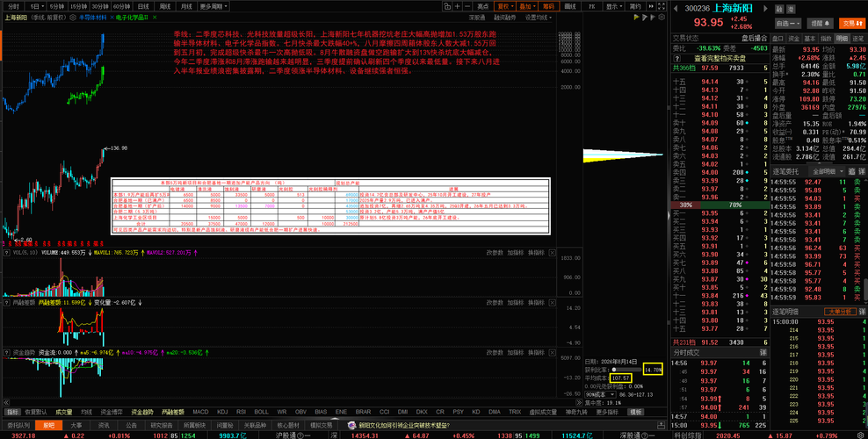This screenshot has height=439, width=868.
Task: Click the orange 交易 trade button
Action: tap(851, 23)
